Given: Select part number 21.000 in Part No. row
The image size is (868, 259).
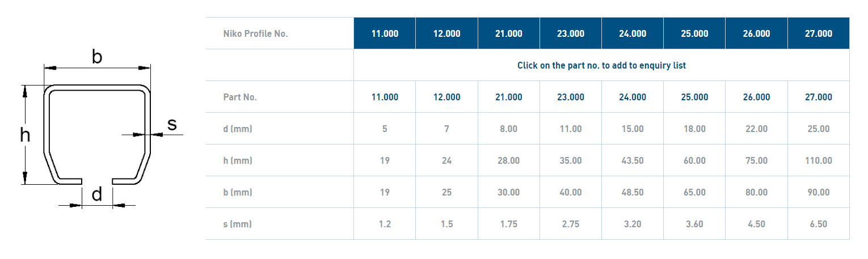Looking at the screenshot, I should (x=508, y=97).
